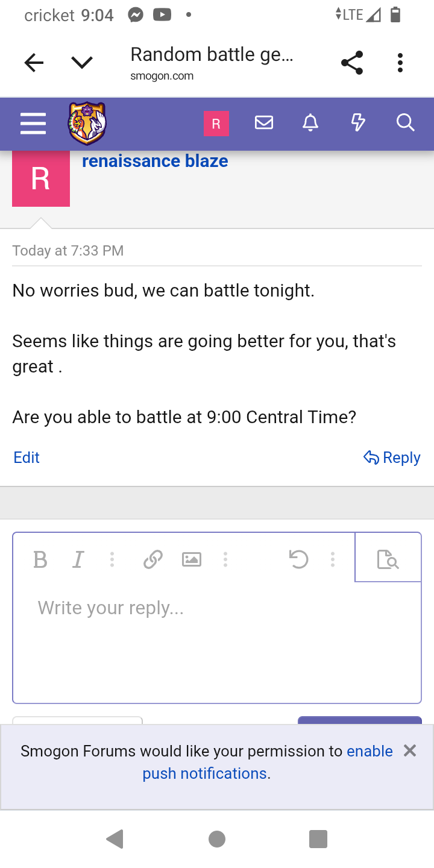Image resolution: width=434 pixels, height=868 pixels.
Task: Open the hamburger navigation menu
Action: coord(33,124)
